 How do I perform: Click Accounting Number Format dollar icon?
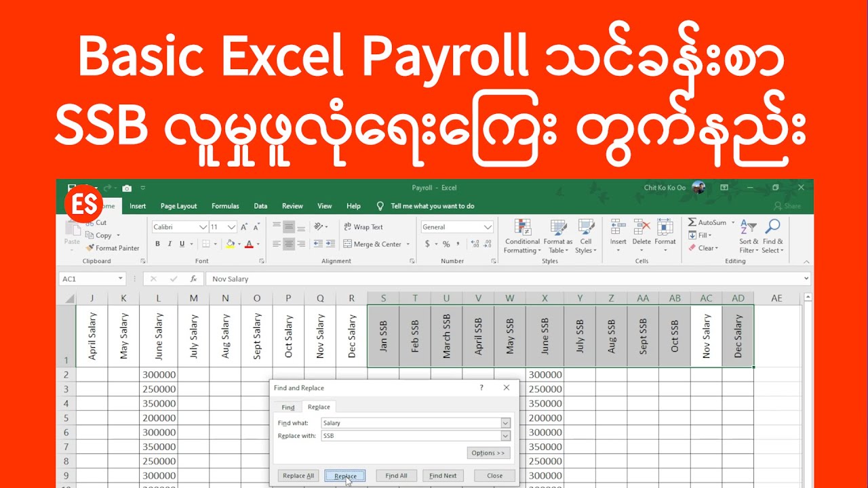[427, 244]
